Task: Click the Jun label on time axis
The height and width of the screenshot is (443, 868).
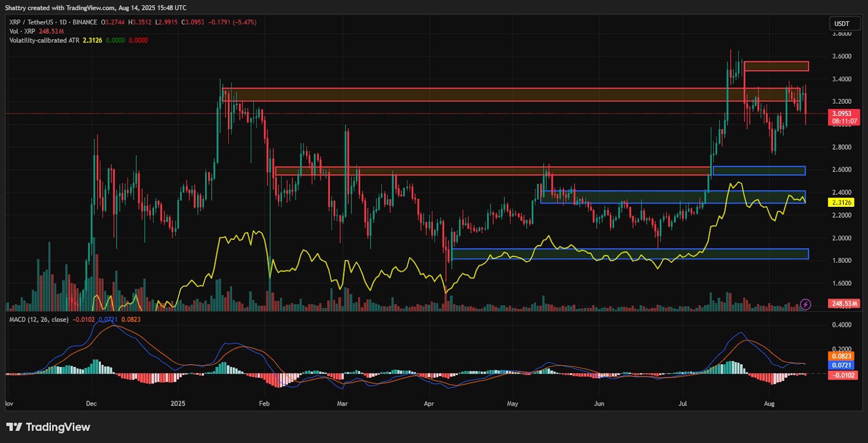Action: point(599,404)
